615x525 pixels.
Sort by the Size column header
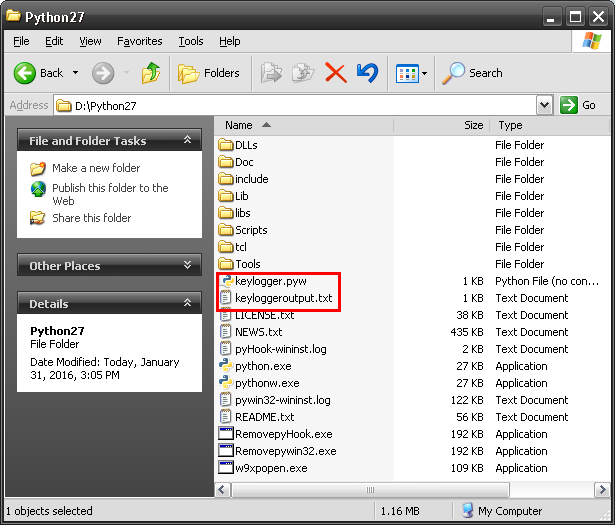[441, 125]
